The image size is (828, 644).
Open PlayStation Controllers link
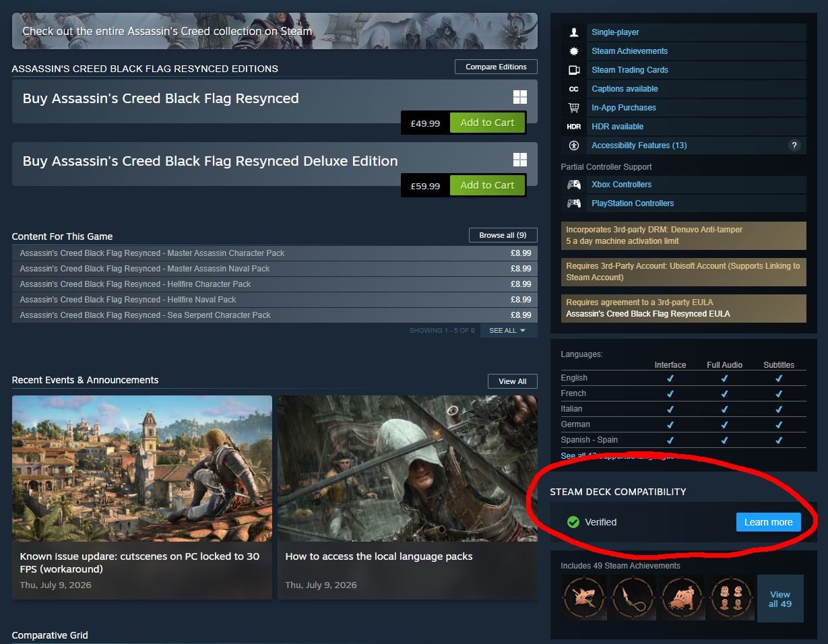pyautogui.click(x=633, y=203)
